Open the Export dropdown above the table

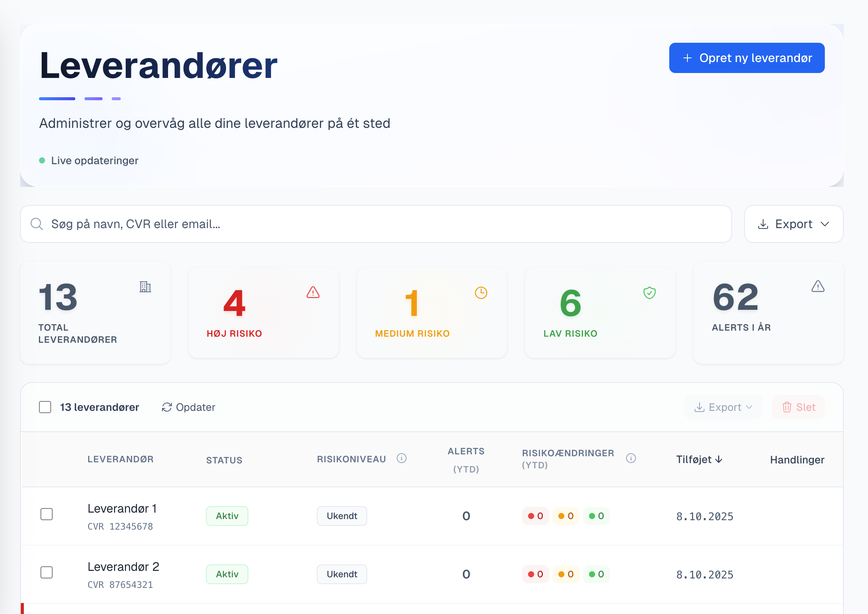pos(723,407)
